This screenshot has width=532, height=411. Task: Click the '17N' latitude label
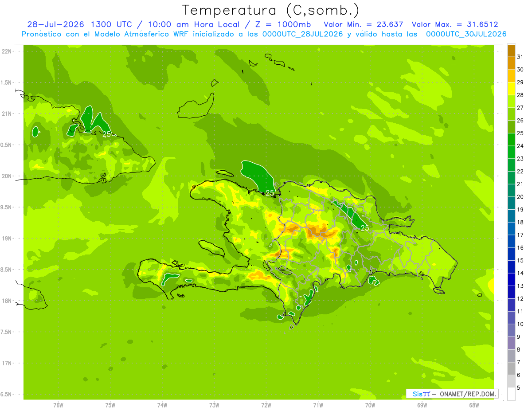[x=7, y=363]
